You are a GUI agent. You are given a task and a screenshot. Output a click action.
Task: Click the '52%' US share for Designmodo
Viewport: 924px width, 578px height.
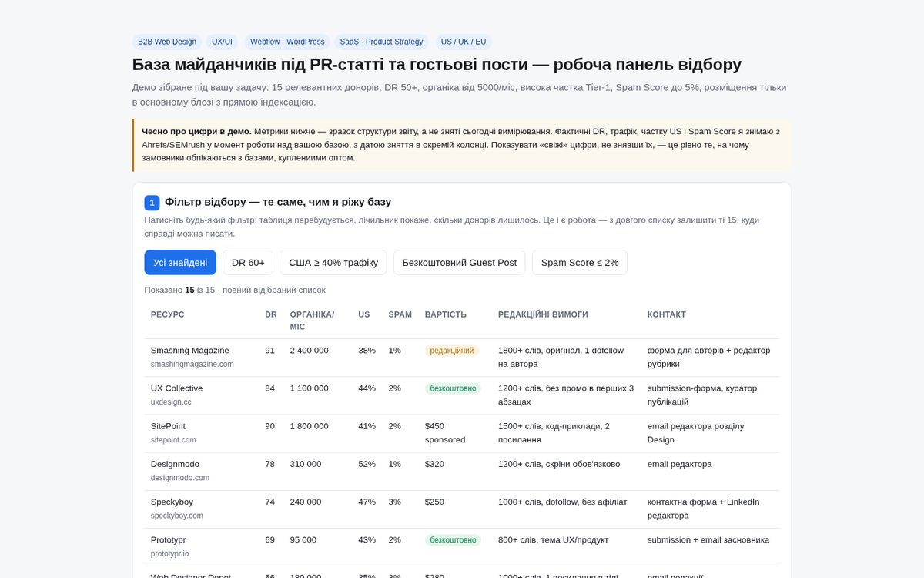pos(367,464)
